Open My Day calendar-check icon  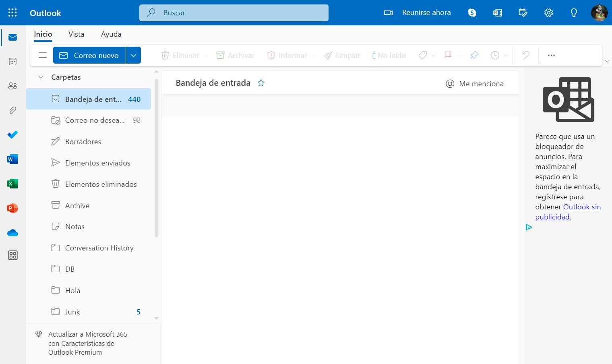point(523,12)
